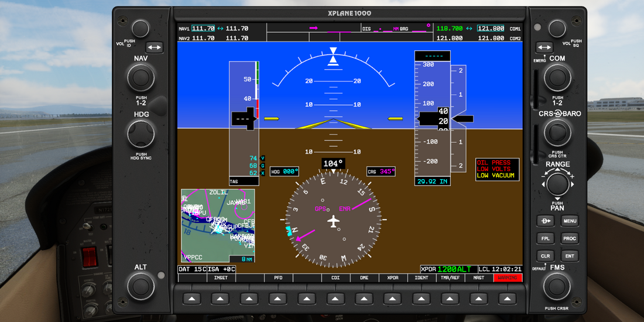Image resolution: width=644 pixels, height=322 pixels.
Task: Click the arrow softkey beneath PFD
Action: click(278, 299)
